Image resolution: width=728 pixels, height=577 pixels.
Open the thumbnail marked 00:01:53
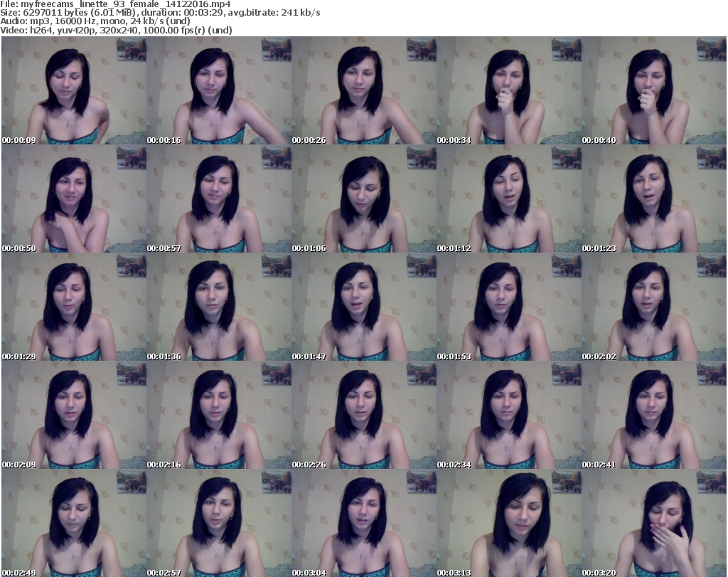pos(509,307)
